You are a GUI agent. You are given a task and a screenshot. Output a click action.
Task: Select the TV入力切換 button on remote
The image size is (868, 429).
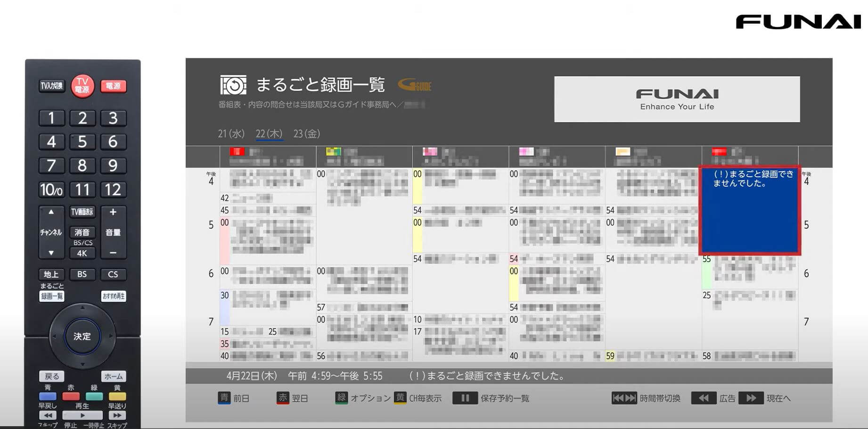tap(51, 86)
